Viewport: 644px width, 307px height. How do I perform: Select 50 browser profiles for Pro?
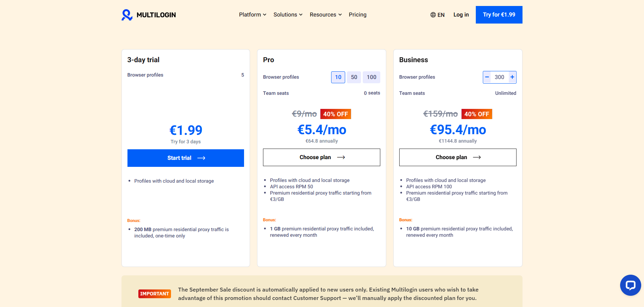(354, 77)
